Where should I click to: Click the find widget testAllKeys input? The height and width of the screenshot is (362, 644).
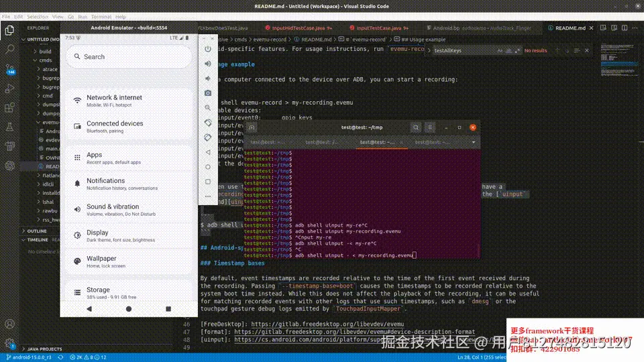click(x=464, y=50)
